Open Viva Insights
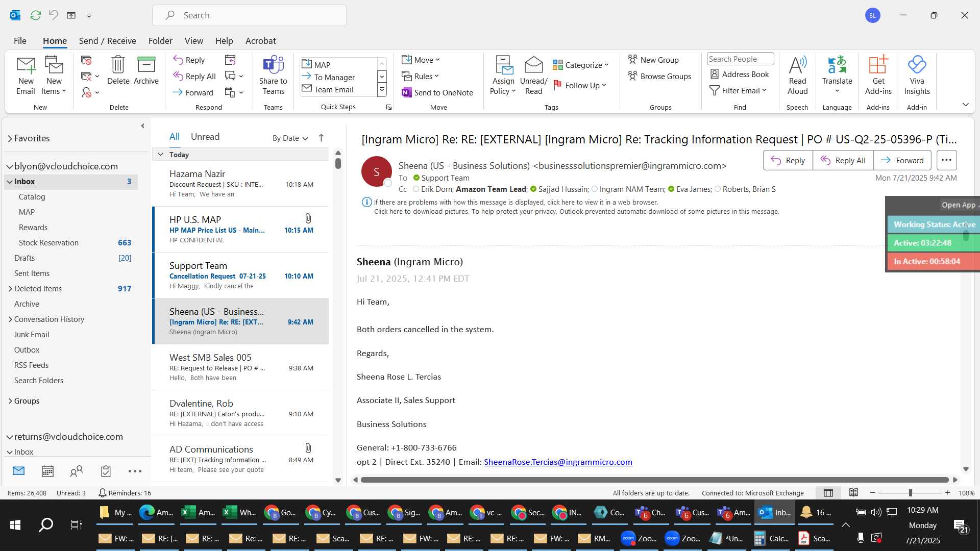The image size is (980, 551). click(x=917, y=76)
